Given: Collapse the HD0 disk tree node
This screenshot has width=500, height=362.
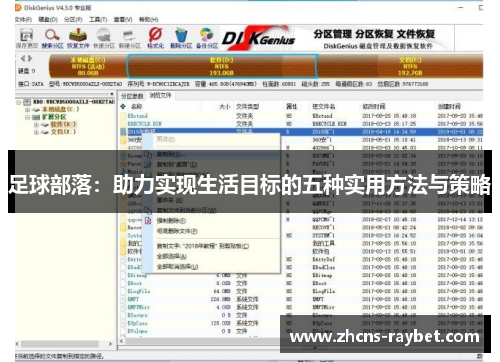Looking at the screenshot, I should coord(19,102).
